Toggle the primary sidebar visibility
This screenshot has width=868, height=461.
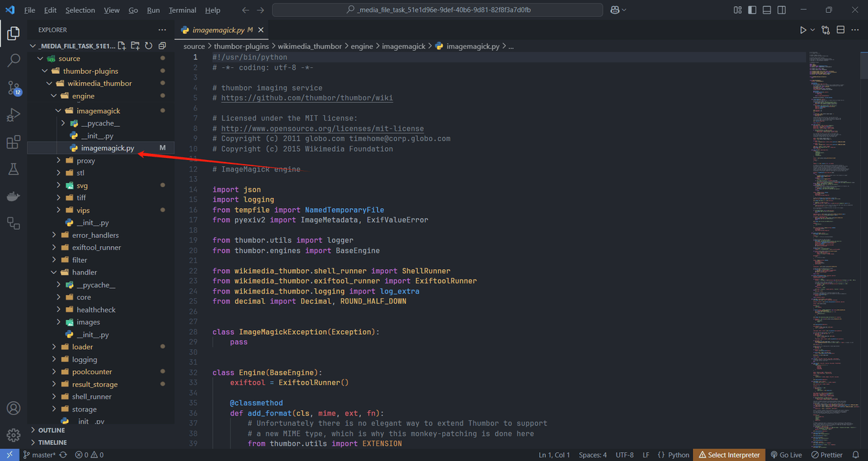coord(752,9)
